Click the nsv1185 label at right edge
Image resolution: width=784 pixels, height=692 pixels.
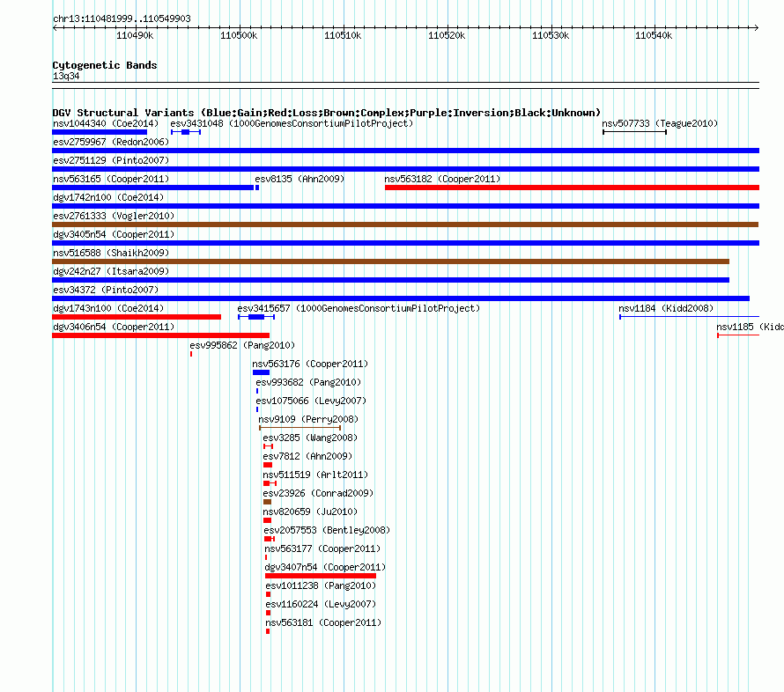(750, 327)
